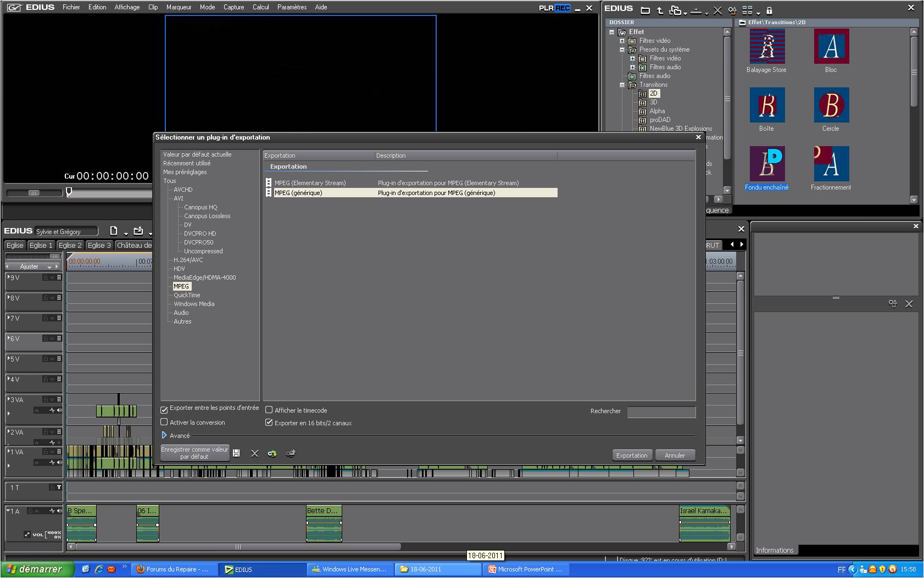The width and height of the screenshot is (924, 578).
Task: Click the filmstrip icon on track 6 V
Action: (x=59, y=338)
